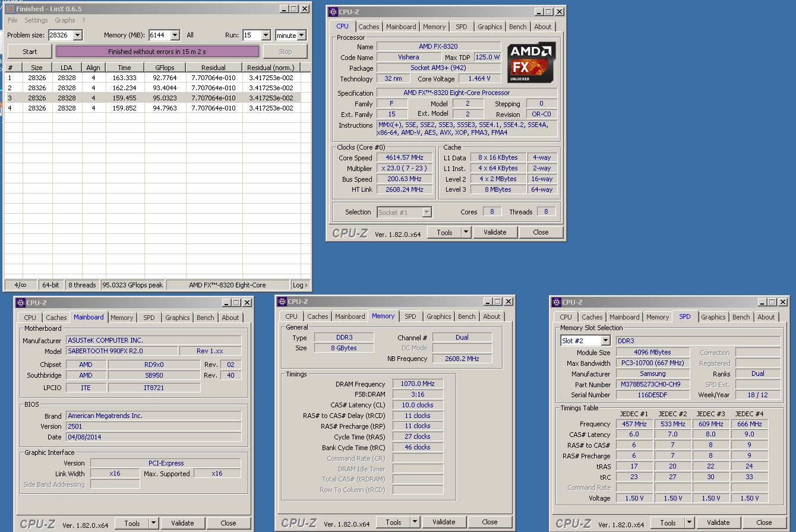Click the CAS# Latency value '10.0 clocks'

click(418, 405)
